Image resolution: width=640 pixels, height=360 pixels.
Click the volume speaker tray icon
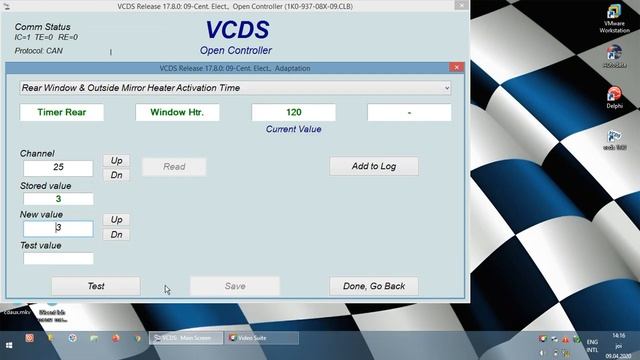point(542,353)
